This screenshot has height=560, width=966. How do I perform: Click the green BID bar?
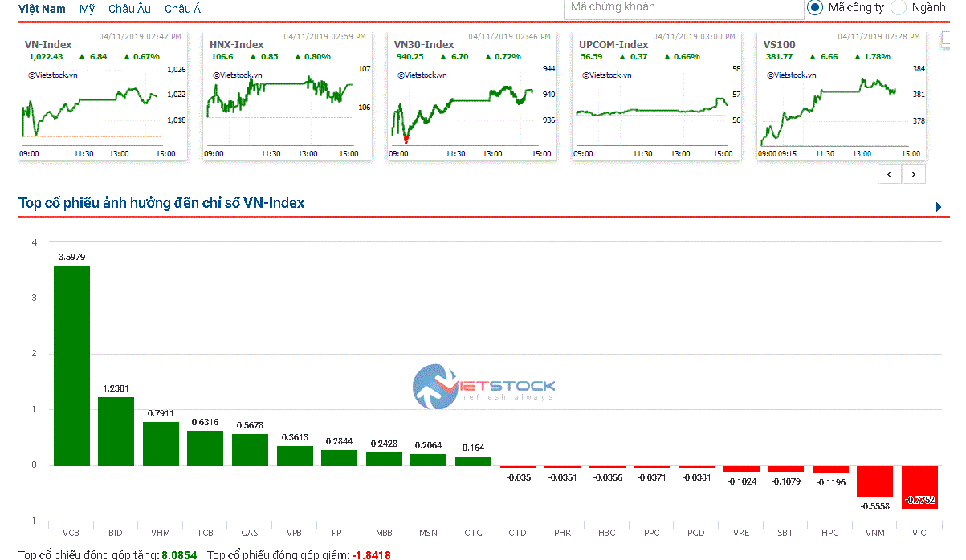(x=116, y=431)
